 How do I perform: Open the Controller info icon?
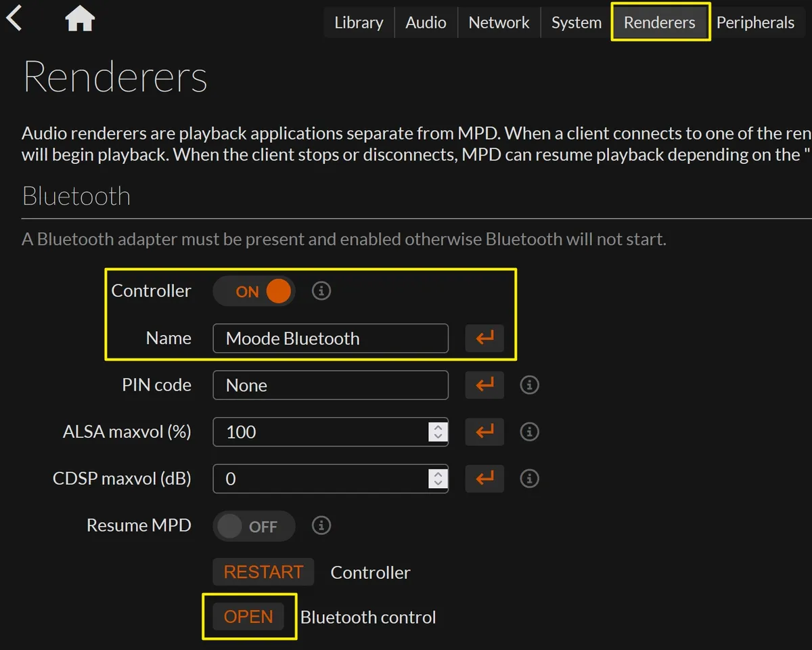321,291
